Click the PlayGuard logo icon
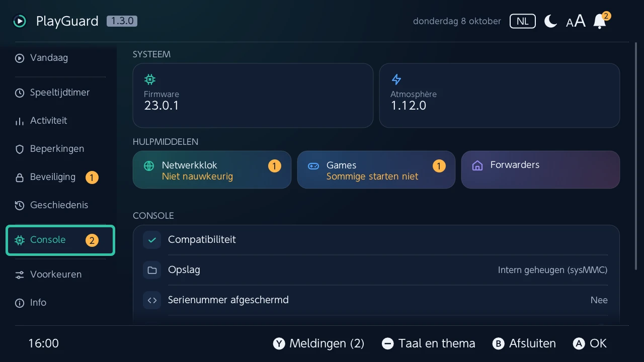The height and width of the screenshot is (362, 644). coord(20,21)
